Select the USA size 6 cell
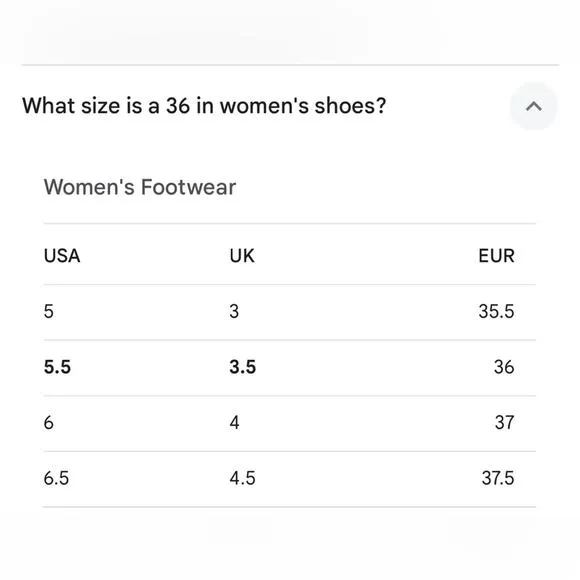The height and width of the screenshot is (580, 580). tap(48, 422)
